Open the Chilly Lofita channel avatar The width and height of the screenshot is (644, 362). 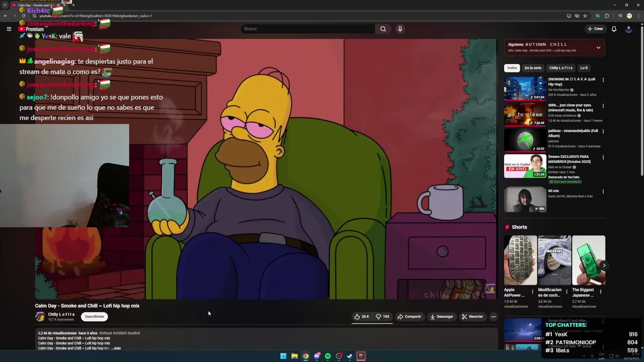(40, 317)
